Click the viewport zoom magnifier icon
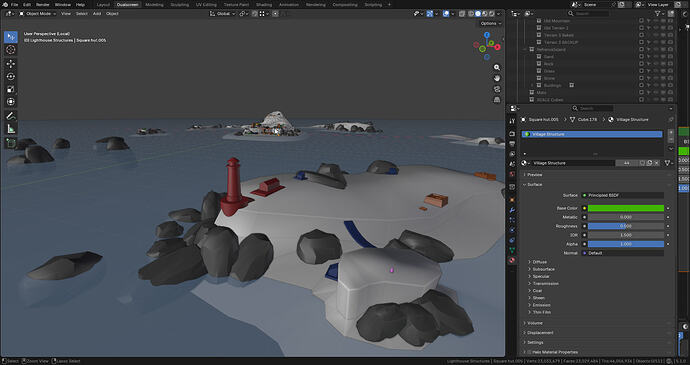The height and width of the screenshot is (365, 690). tap(497, 67)
